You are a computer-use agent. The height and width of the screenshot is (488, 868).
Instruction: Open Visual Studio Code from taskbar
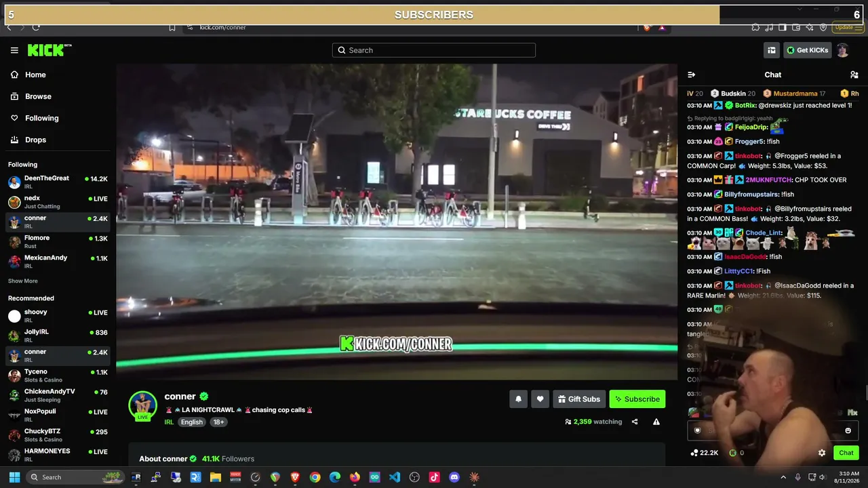point(395,477)
